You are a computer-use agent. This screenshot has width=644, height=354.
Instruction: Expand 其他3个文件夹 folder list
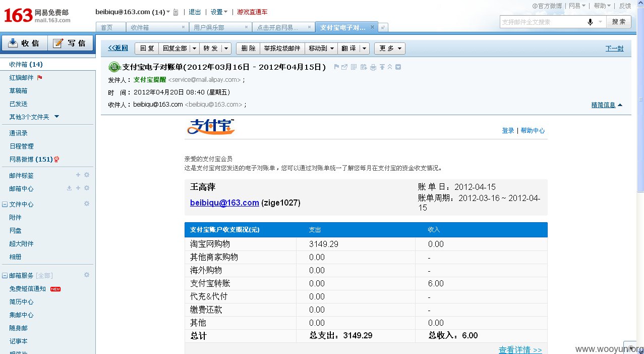pos(56,117)
